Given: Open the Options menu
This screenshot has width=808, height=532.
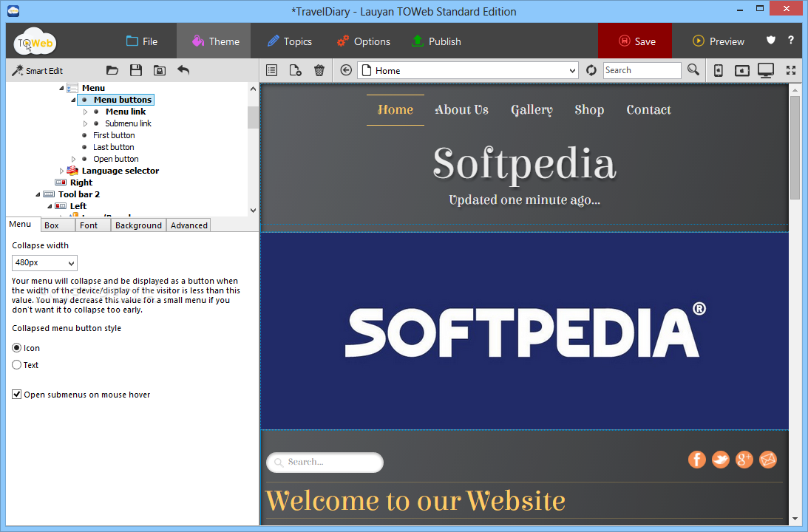Looking at the screenshot, I should (363, 41).
